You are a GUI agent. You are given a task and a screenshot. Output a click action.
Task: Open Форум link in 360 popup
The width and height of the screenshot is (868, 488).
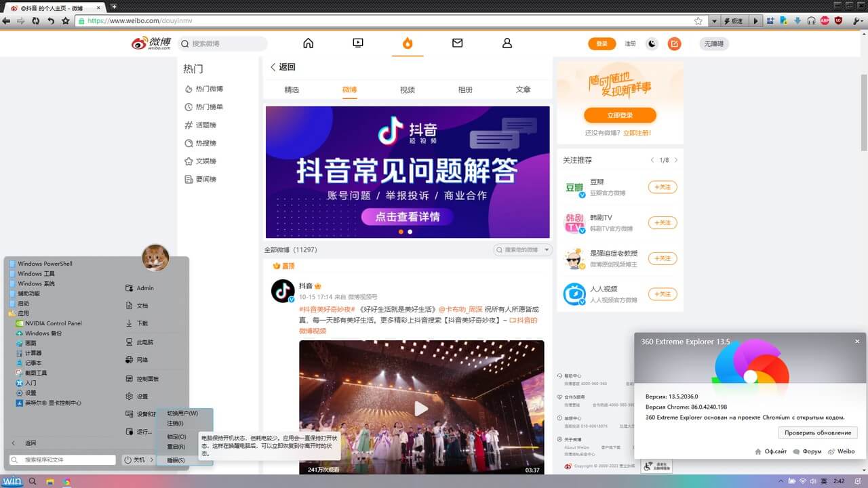click(806, 451)
